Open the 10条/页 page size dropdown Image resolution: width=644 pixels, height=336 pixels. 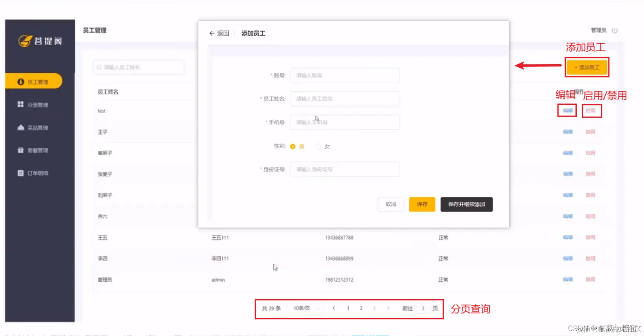click(306, 308)
